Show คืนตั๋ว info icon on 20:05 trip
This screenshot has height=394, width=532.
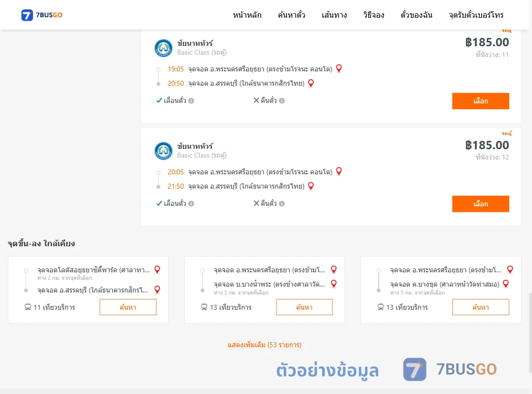pos(282,203)
